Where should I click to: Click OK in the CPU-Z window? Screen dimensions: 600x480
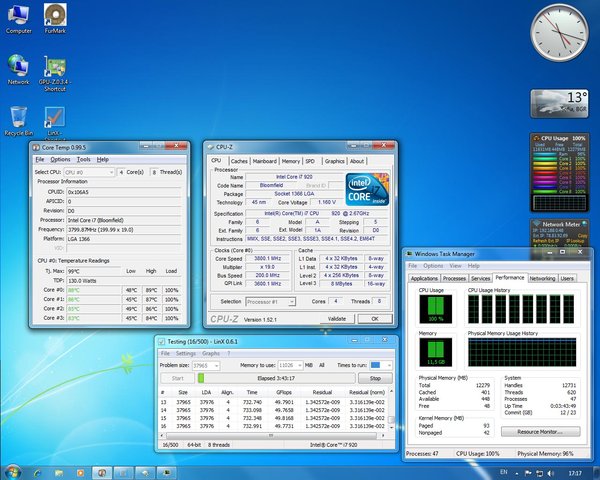click(x=375, y=318)
